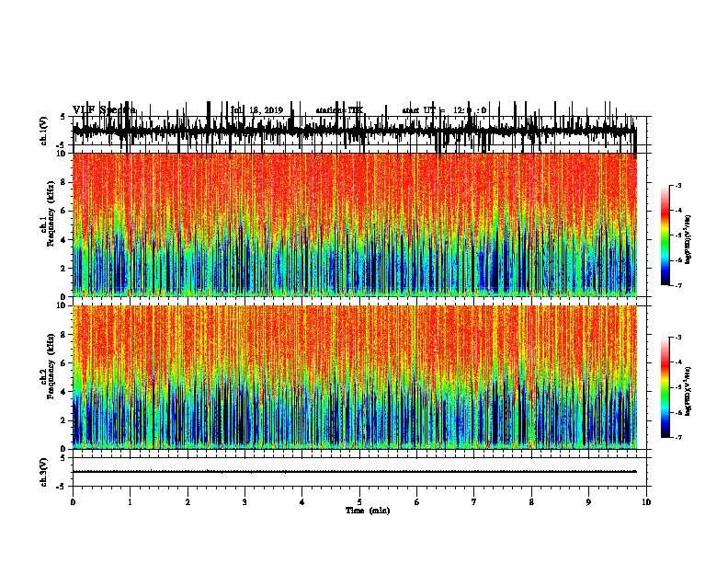Click the 'ch.1(V)' waveform axis label
This screenshot has height=563, width=728.
(44, 131)
